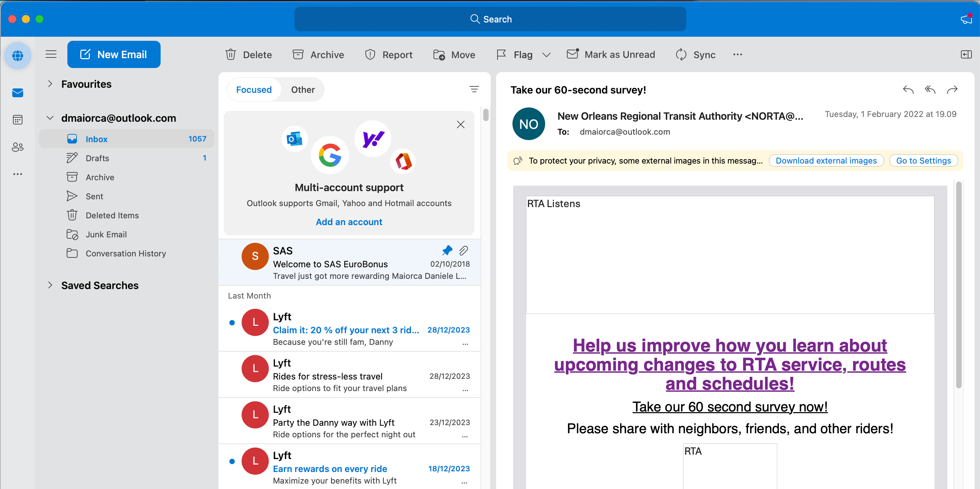Collapse the reading pane

pos(966,54)
